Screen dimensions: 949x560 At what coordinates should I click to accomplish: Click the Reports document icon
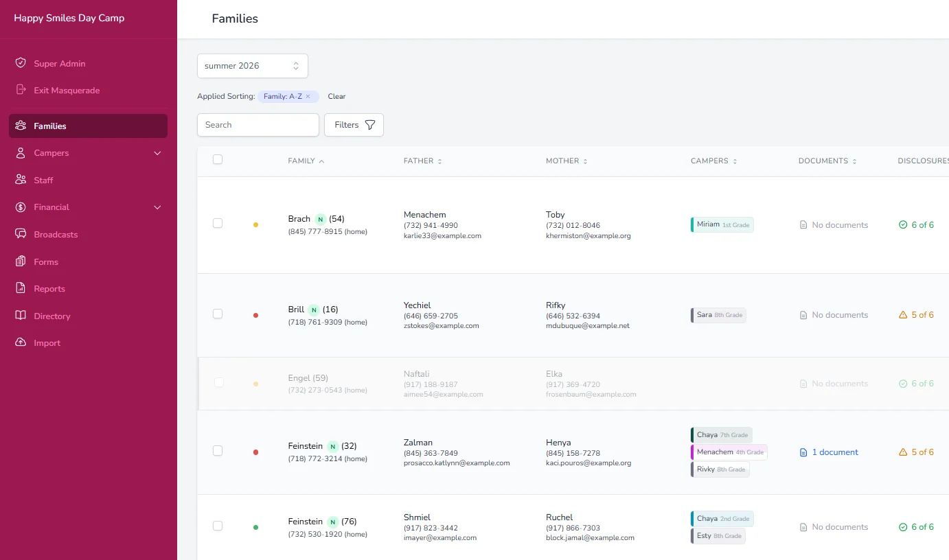[21, 288]
